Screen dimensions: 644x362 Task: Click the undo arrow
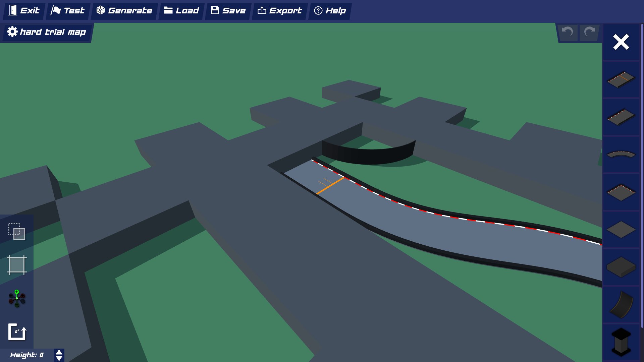(x=568, y=32)
